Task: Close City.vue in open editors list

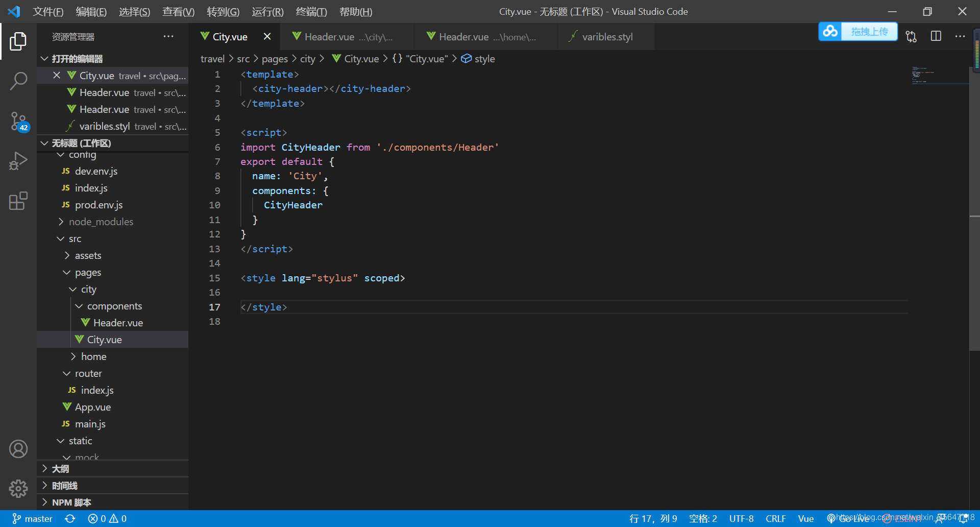Action: point(57,76)
